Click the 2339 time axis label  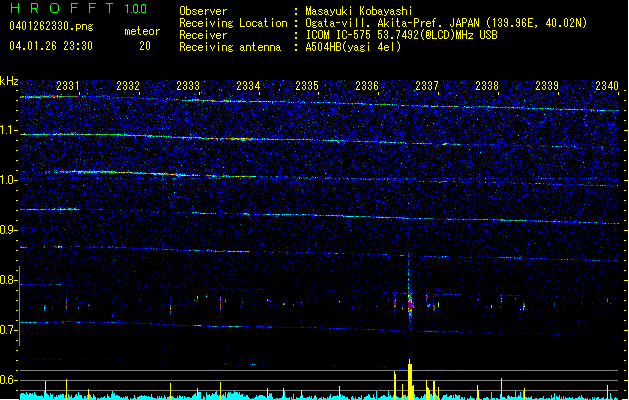pyautogui.click(x=547, y=86)
